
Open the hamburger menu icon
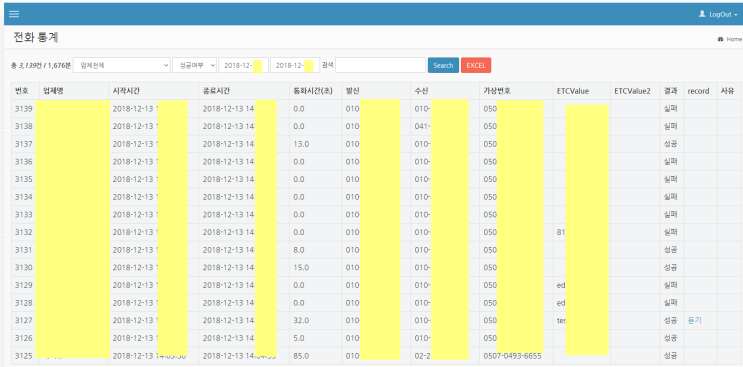(14, 14)
